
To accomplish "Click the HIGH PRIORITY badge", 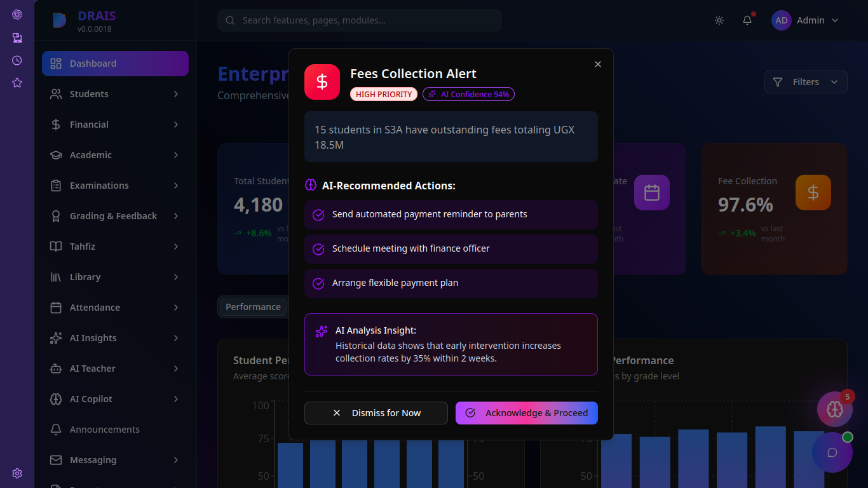I will 384,94.
